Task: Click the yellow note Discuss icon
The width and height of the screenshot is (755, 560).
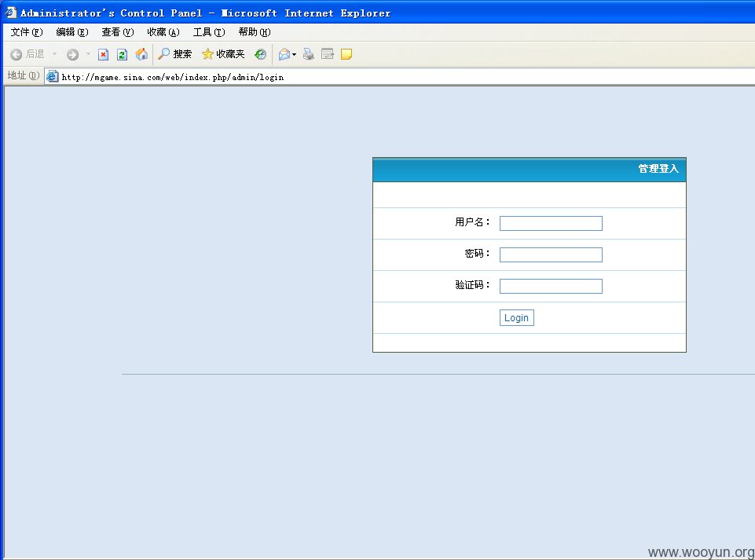Action: click(x=346, y=54)
